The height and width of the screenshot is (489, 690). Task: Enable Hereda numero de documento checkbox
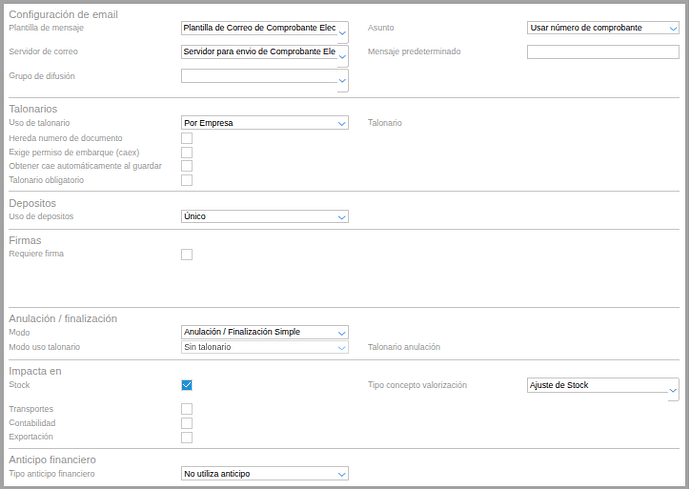pos(186,138)
